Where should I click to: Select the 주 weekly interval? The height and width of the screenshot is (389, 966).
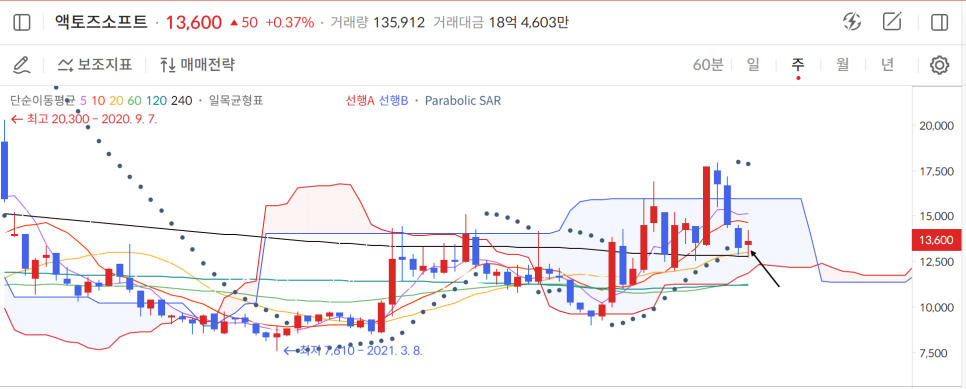click(x=798, y=65)
